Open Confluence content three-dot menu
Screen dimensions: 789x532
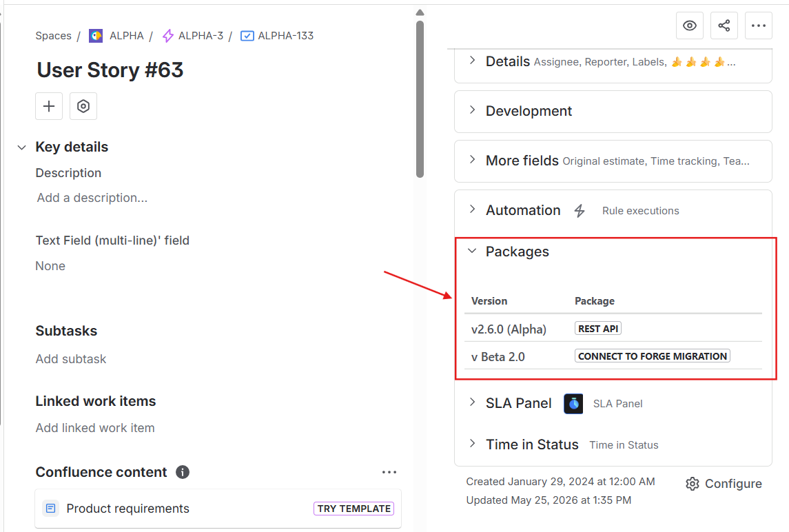click(x=389, y=472)
